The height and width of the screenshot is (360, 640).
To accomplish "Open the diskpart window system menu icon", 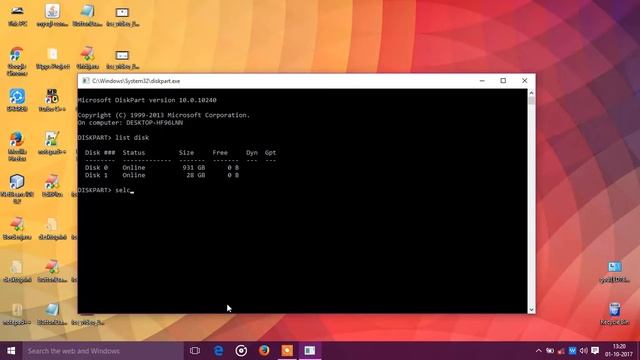I will [85, 81].
